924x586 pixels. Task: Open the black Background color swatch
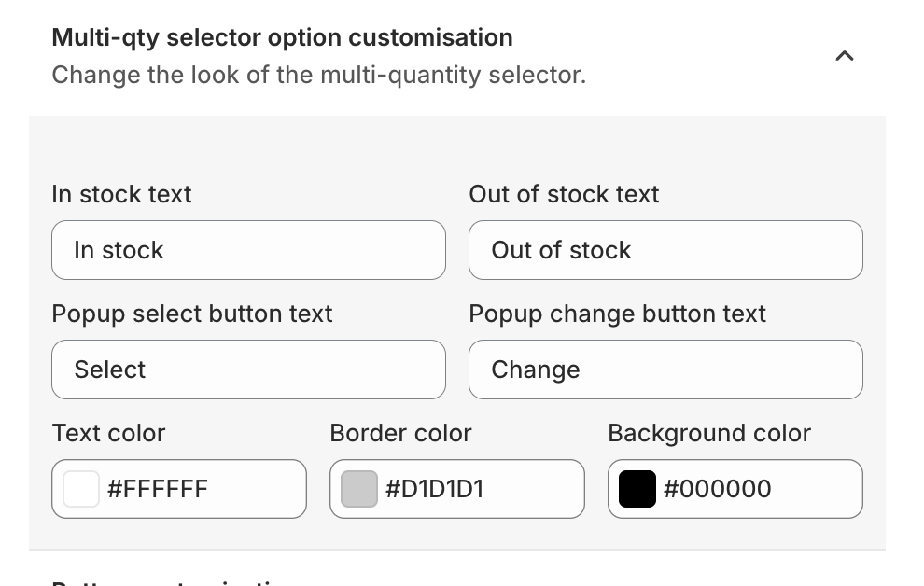(637, 489)
